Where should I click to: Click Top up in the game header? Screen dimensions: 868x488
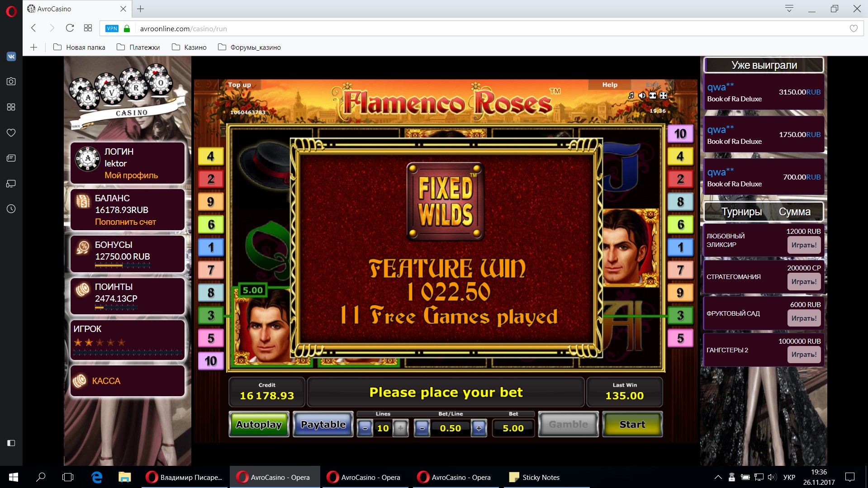point(239,85)
